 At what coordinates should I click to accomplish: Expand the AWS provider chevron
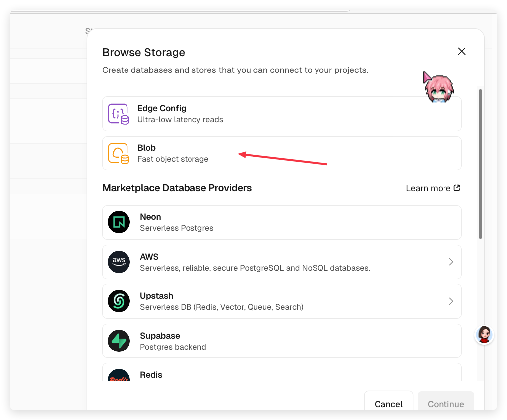(x=451, y=262)
